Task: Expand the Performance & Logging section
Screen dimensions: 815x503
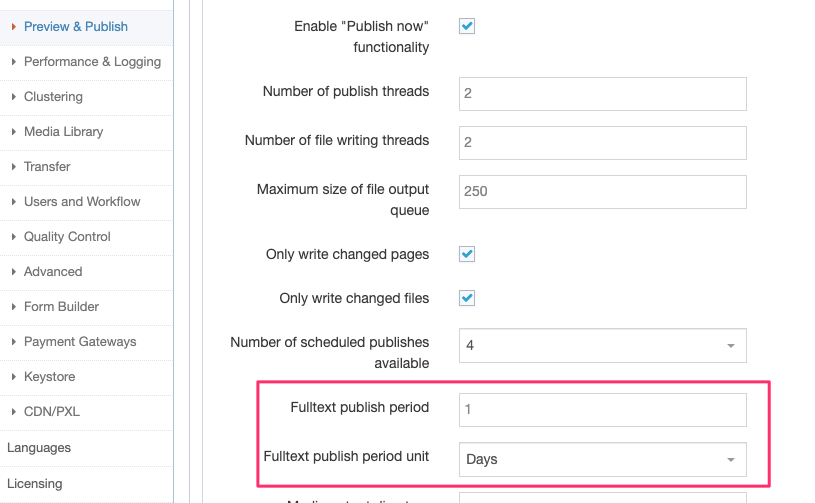Action: [x=92, y=62]
